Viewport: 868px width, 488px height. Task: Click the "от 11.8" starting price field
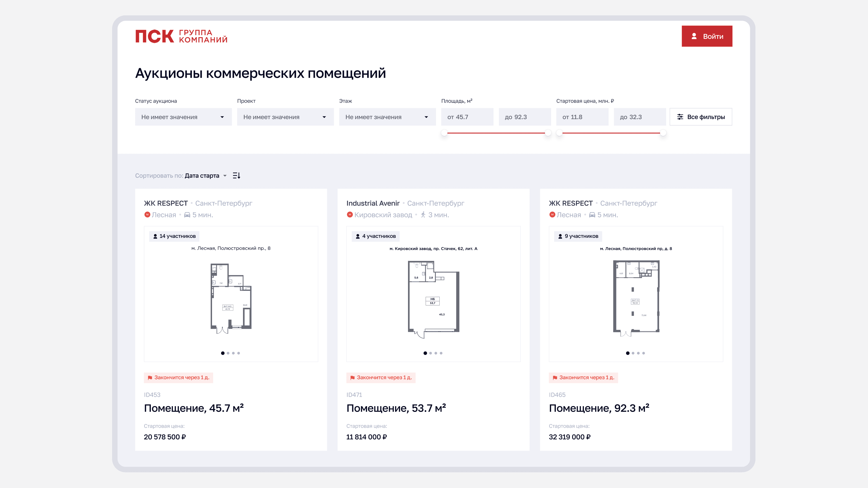582,117
